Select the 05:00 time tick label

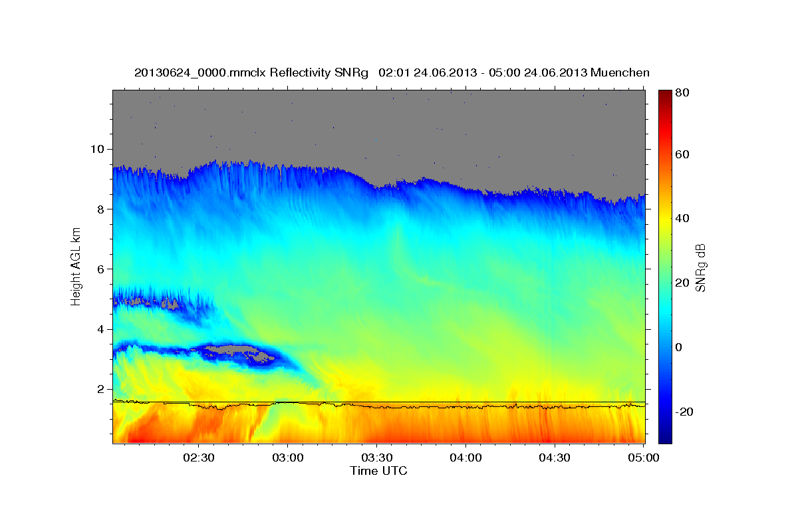point(643,458)
